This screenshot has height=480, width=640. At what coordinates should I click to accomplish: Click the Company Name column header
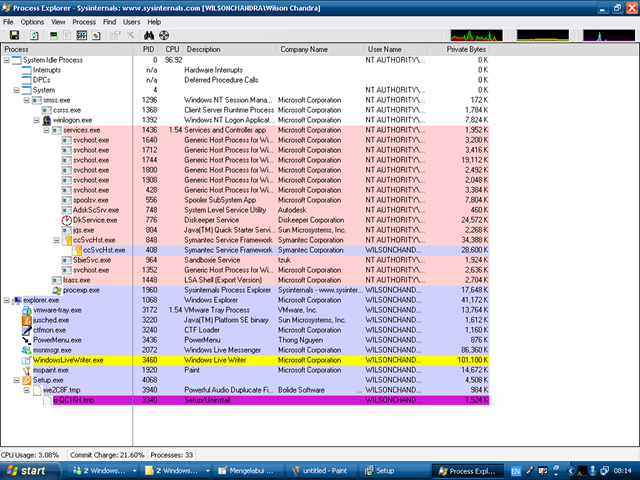(x=303, y=49)
